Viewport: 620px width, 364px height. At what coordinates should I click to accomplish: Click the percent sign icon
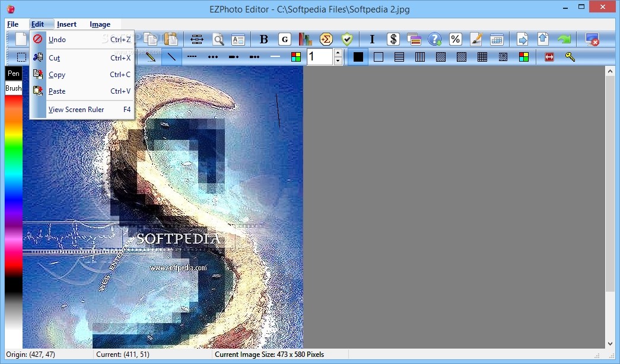[456, 39]
